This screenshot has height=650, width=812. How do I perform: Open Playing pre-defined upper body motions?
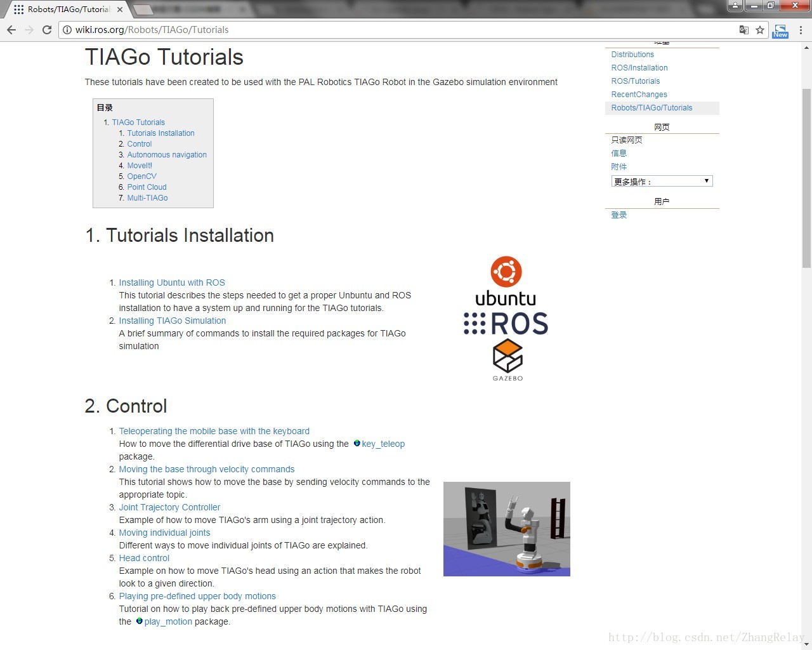coord(197,596)
